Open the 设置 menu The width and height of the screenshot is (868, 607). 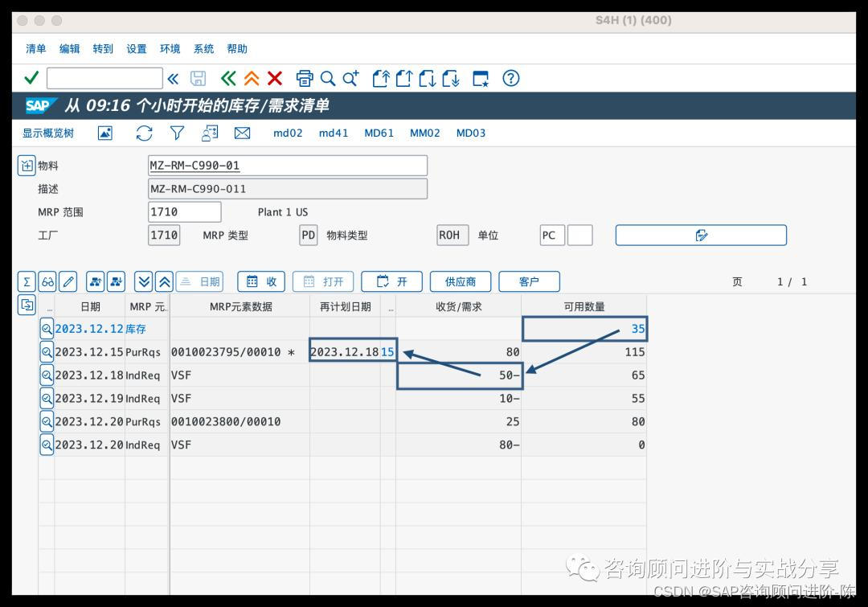(x=136, y=49)
